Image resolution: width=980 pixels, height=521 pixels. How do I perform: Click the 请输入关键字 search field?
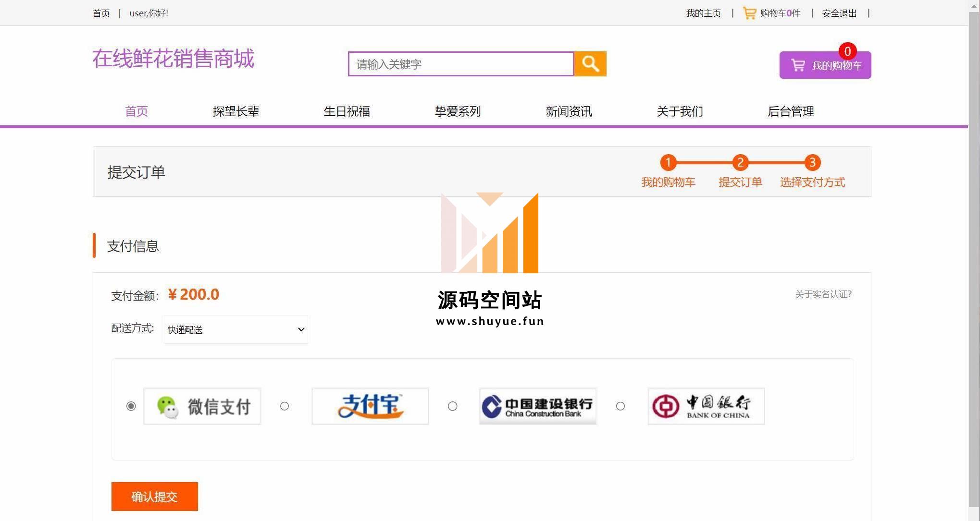[461, 64]
